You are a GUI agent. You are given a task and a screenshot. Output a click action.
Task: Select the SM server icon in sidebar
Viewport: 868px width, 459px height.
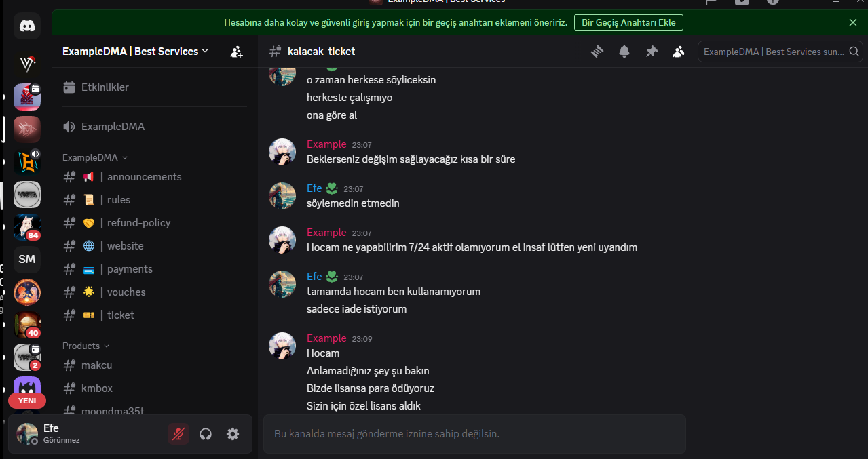pos(27,259)
